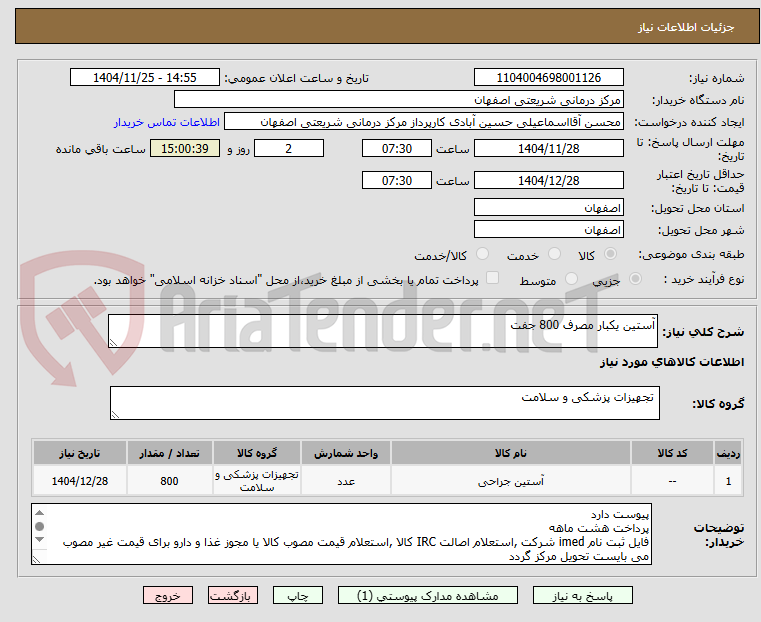Click the شهر محل تحویل field

click(548, 229)
